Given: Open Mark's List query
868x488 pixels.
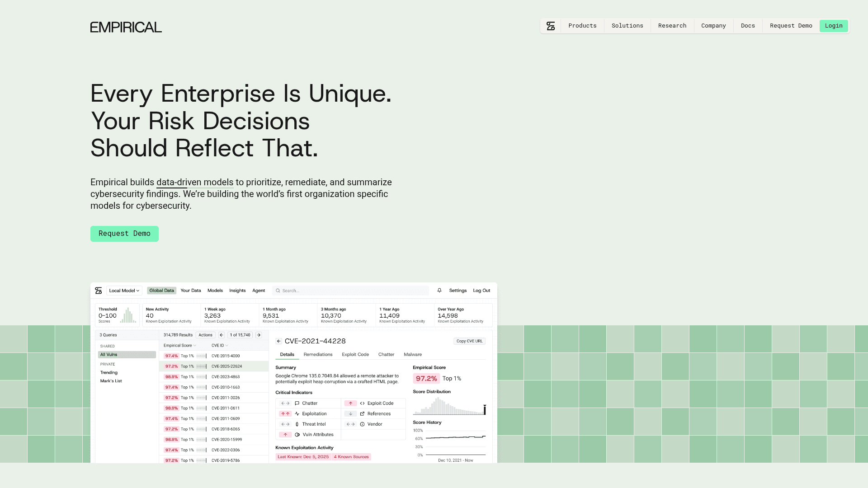Looking at the screenshot, I should (x=111, y=381).
